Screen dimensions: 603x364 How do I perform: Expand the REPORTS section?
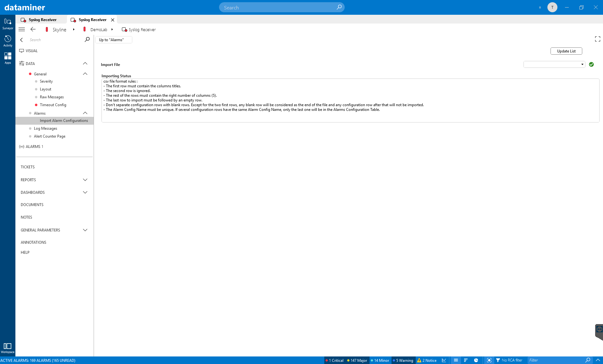(85, 180)
